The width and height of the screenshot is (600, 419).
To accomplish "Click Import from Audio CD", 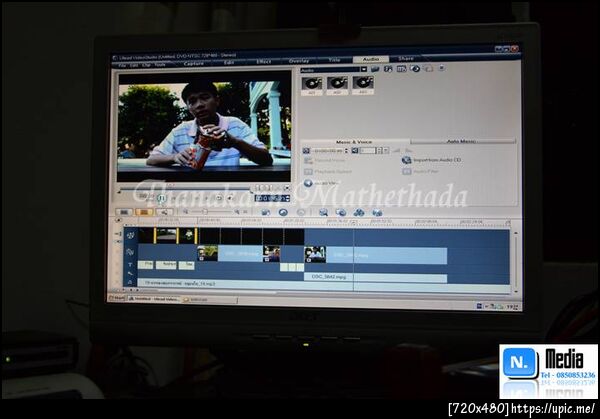I will (431, 160).
